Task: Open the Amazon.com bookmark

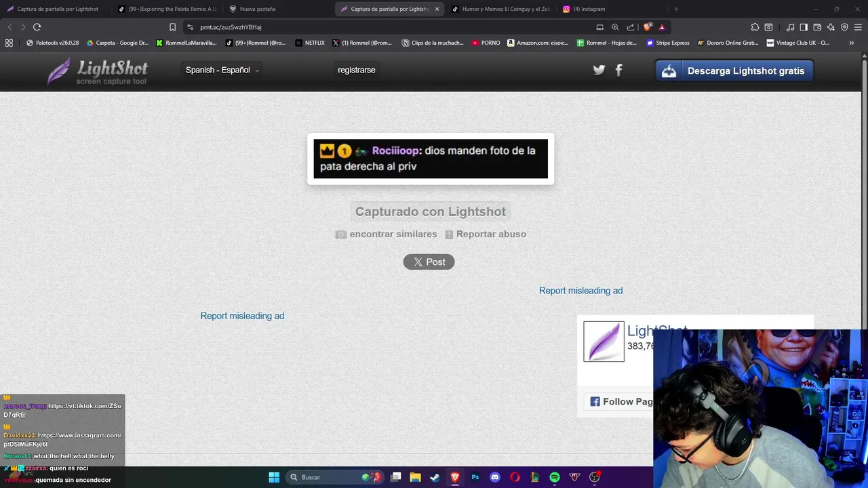Action: [x=538, y=43]
